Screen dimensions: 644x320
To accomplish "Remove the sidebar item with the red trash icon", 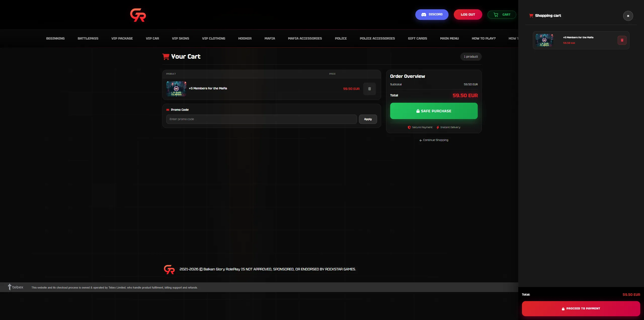I will 622,40.
